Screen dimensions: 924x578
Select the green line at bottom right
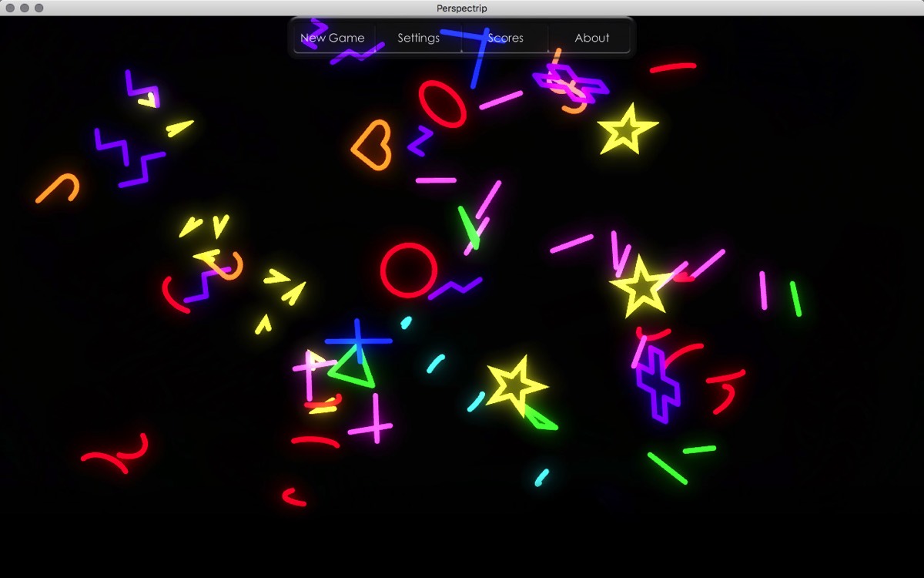coord(667,468)
